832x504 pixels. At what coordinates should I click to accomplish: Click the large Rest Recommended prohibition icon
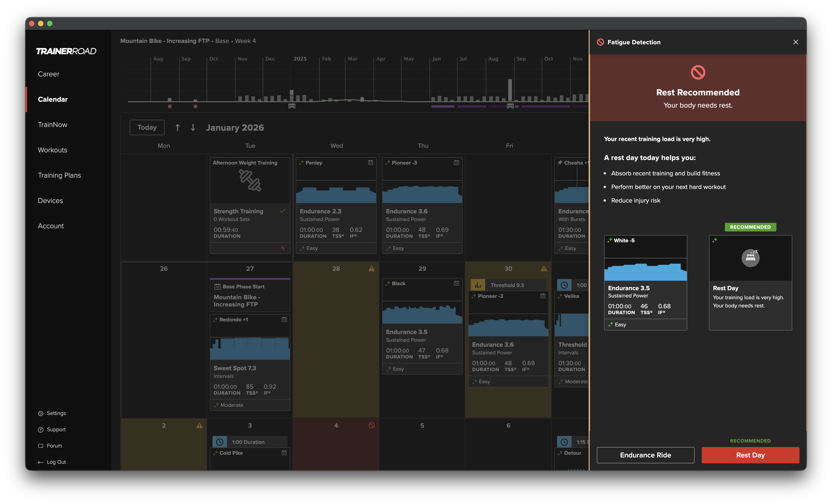point(698,72)
